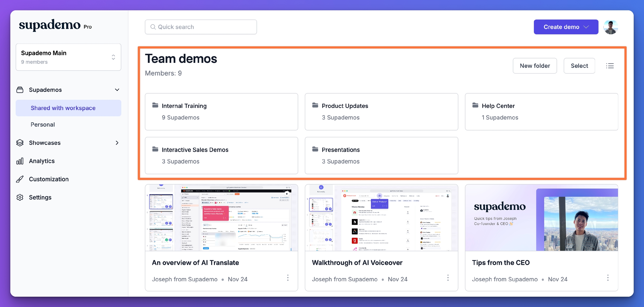Click the list view toggle icon
Screen dimensions: 644x307
pos(610,66)
